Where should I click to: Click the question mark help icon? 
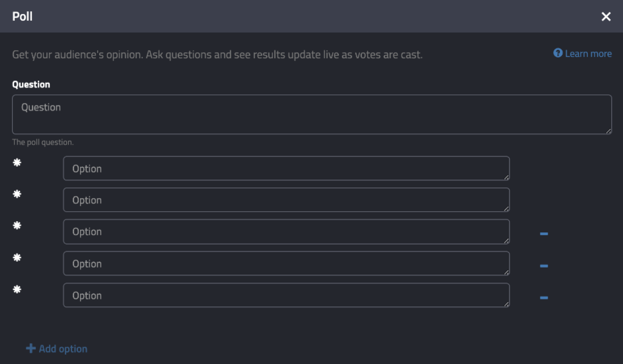click(x=558, y=53)
